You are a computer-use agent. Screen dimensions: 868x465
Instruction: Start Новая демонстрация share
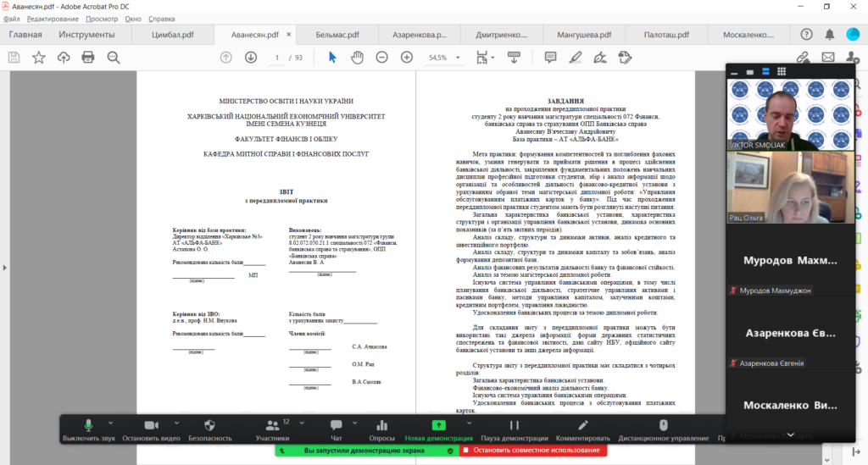(438, 430)
